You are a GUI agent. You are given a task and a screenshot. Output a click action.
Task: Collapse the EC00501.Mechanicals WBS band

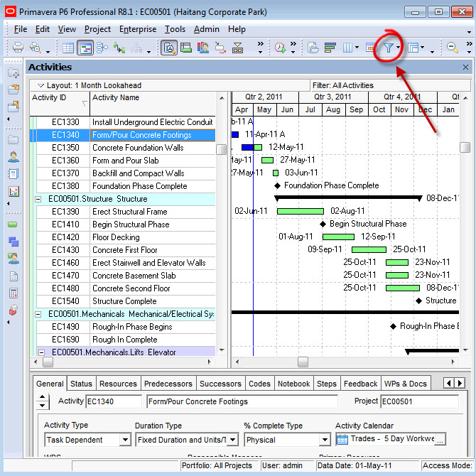(x=38, y=314)
